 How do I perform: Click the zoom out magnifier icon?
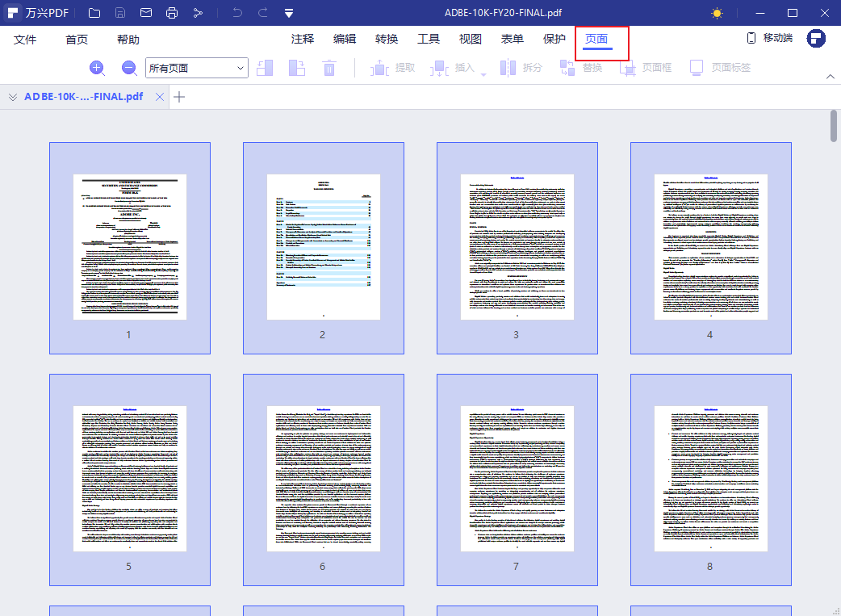click(x=129, y=69)
